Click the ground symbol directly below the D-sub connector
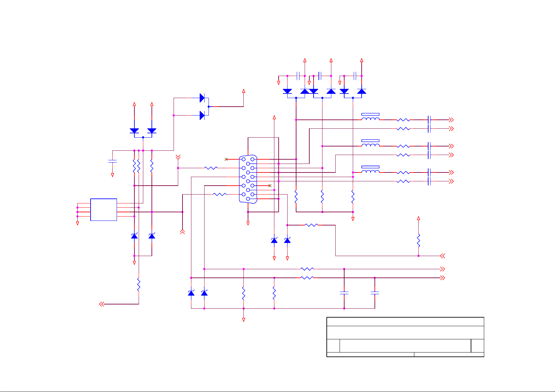 pos(248,223)
